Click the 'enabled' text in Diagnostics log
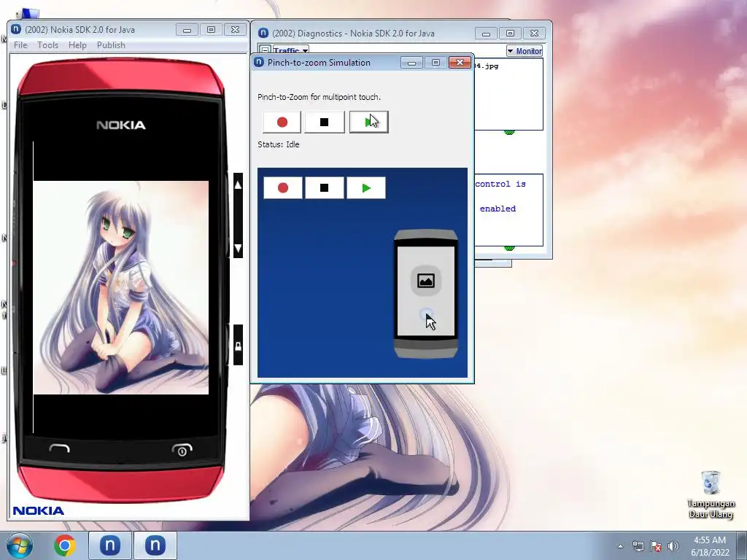Image resolution: width=747 pixels, height=560 pixels. (498, 209)
